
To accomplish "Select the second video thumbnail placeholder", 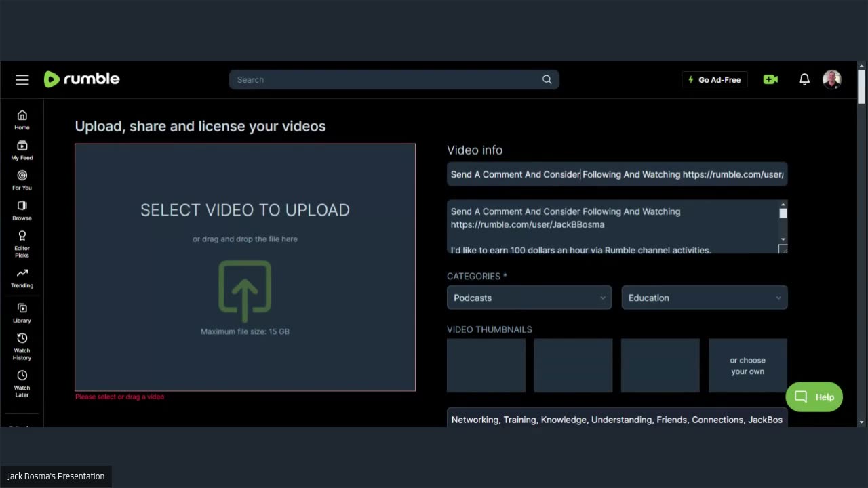I will (573, 365).
